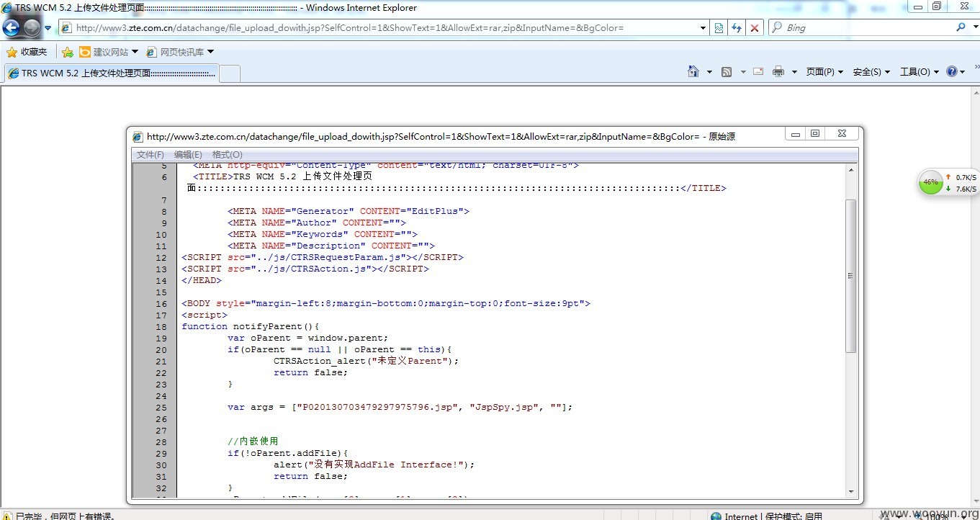
Task: Click the page icon in source window title
Action: click(138, 136)
